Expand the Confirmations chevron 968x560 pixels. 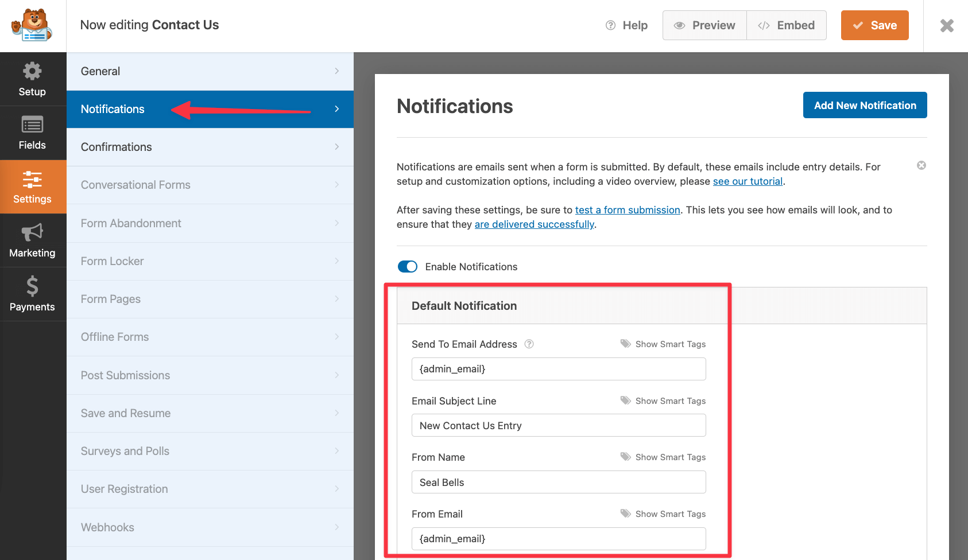coord(337,147)
